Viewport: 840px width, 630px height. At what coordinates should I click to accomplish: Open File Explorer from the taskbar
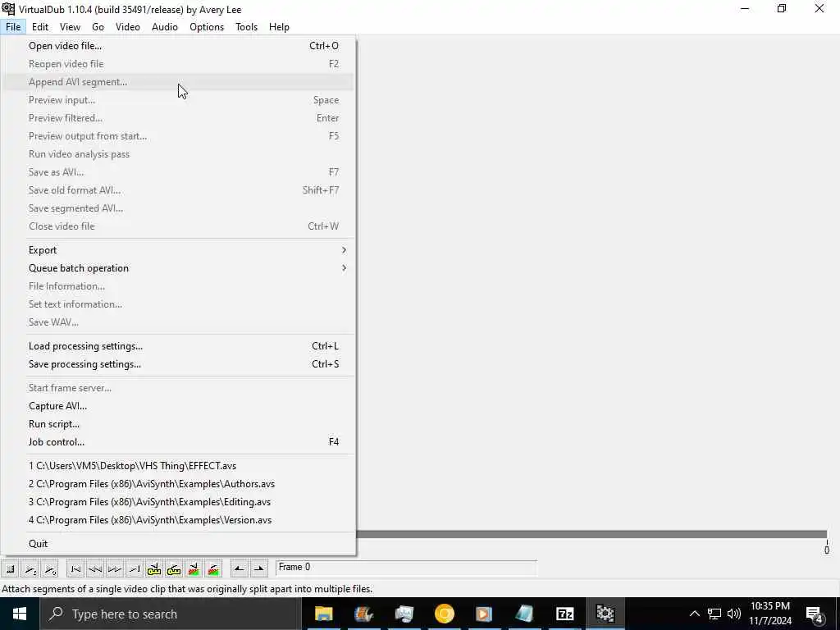click(x=323, y=614)
